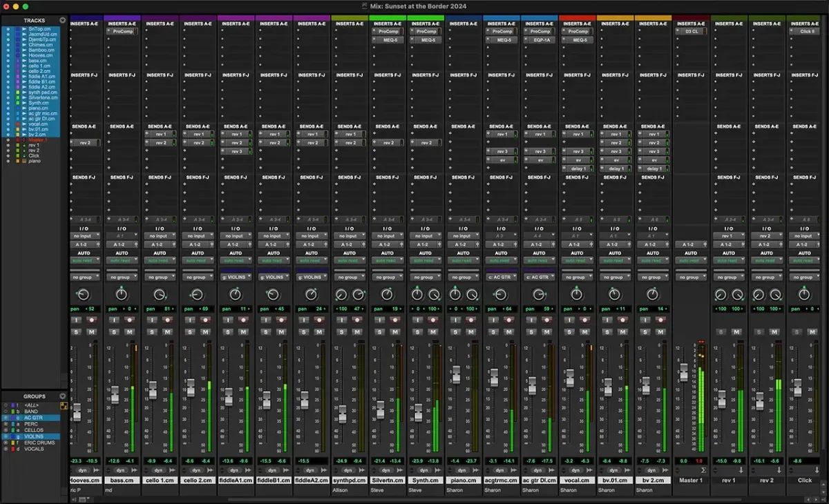Solo the bass.cm channel
The width and height of the screenshot is (829, 504).
tap(115, 331)
